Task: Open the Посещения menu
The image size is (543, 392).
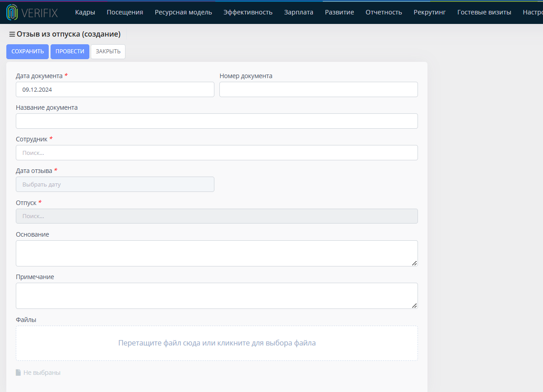Action: click(125, 12)
